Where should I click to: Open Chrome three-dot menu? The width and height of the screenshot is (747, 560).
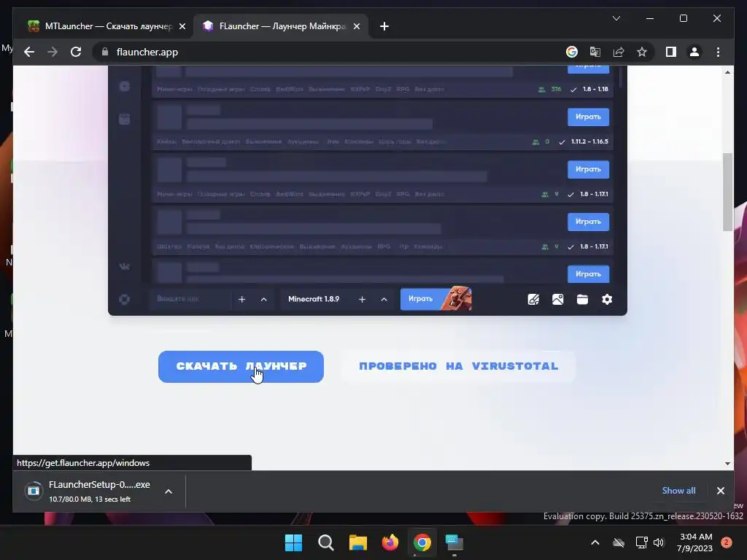click(x=718, y=52)
